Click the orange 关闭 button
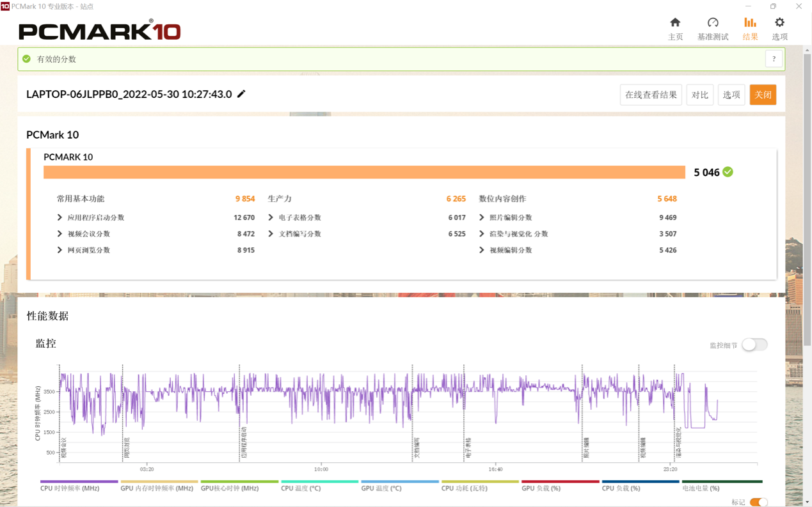The image size is (812, 507). point(763,95)
